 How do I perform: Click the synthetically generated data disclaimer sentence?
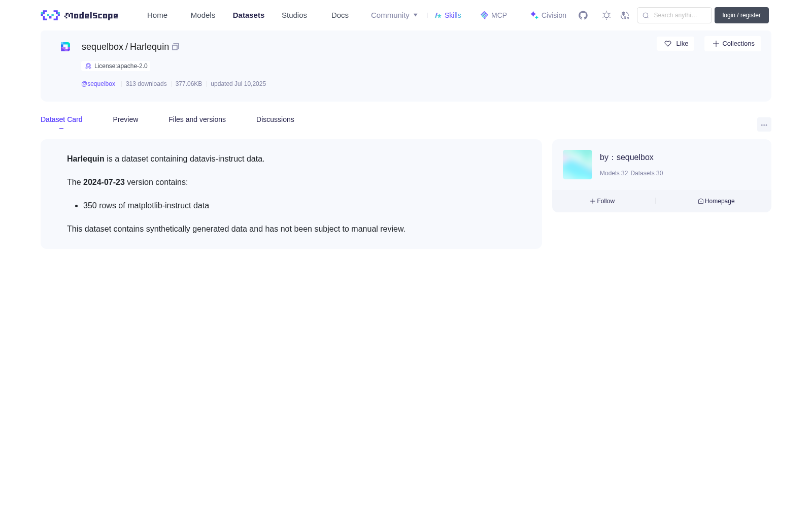pos(236,229)
